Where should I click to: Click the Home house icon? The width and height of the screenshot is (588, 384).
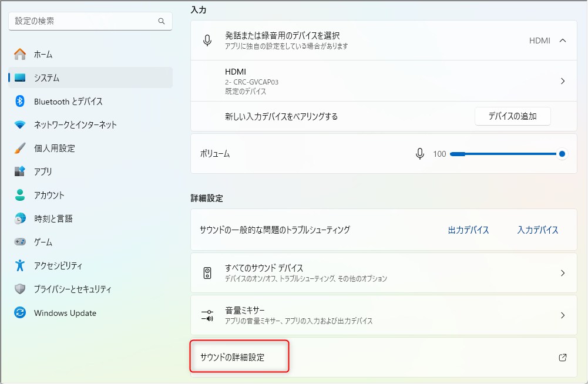pos(20,55)
